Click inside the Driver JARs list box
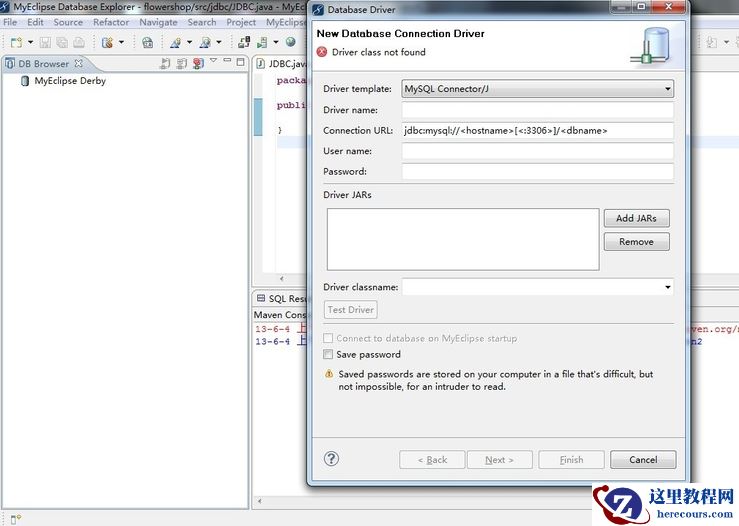This screenshot has width=739, height=526. tap(463, 239)
